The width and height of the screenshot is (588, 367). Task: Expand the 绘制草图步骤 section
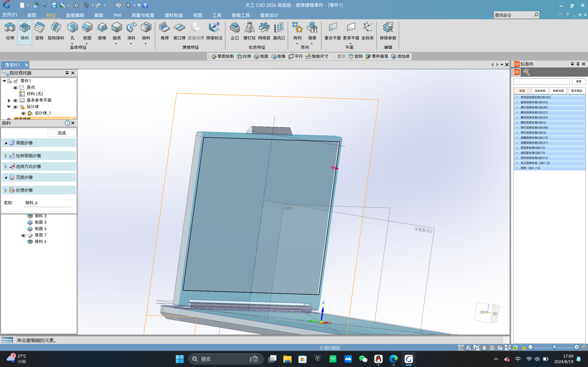(6, 156)
